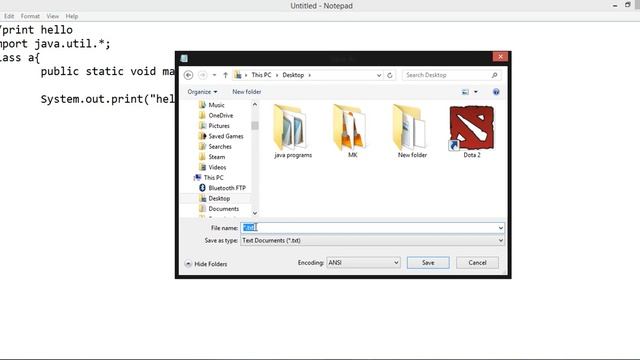Select Steam folder in navigation pane
640x360 pixels.
[x=216, y=157]
